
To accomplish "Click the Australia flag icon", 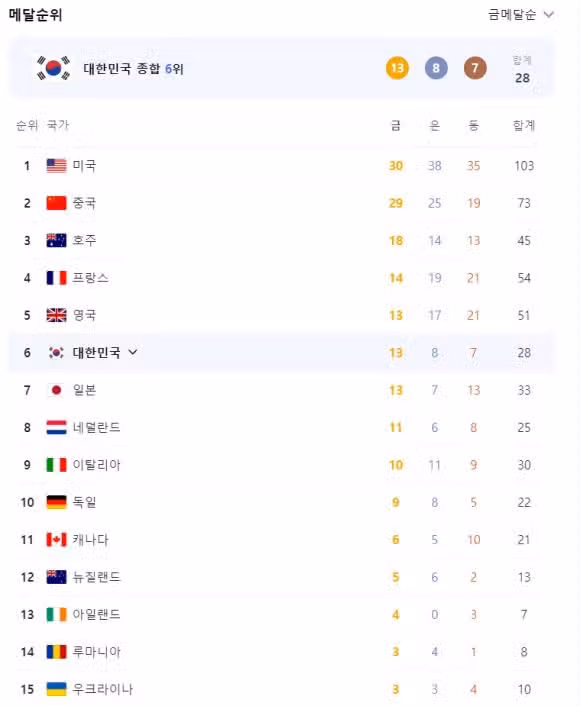I will click(x=56, y=240).
